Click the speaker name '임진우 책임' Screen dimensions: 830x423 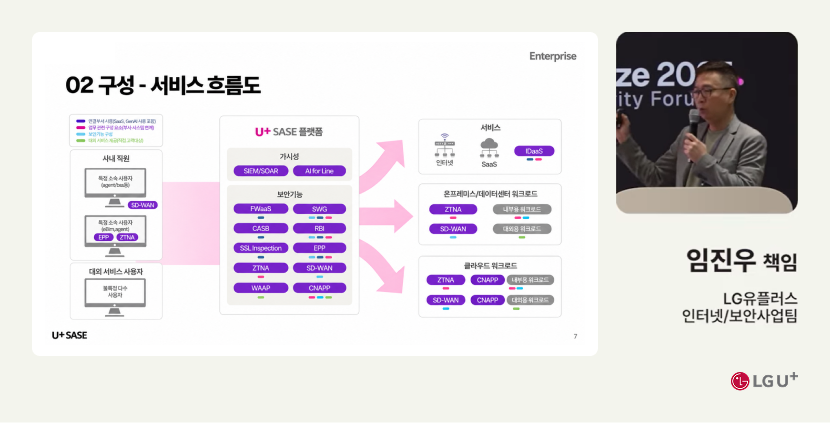pyautogui.click(x=742, y=260)
